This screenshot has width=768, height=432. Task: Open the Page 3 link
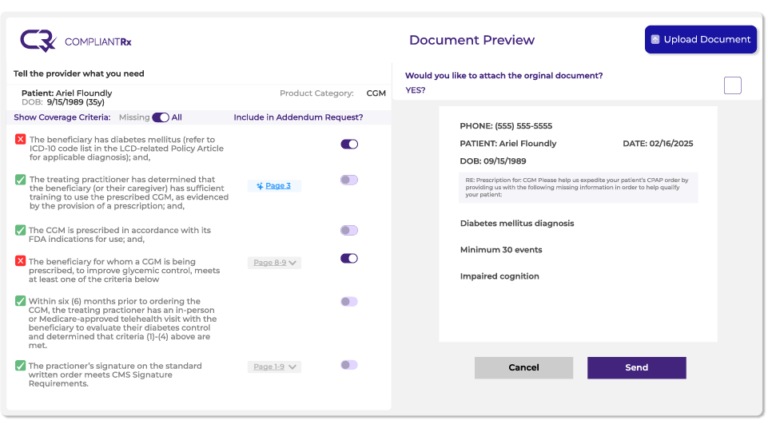(274, 186)
